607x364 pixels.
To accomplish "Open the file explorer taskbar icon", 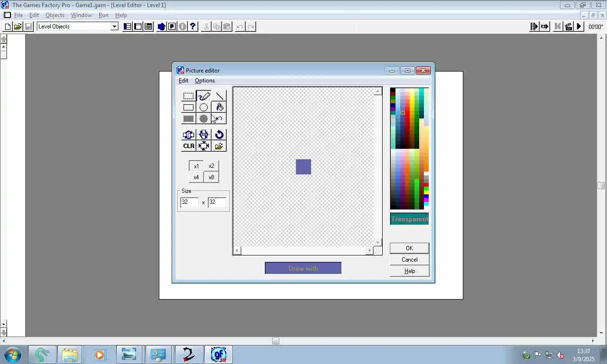I will [x=70, y=355].
